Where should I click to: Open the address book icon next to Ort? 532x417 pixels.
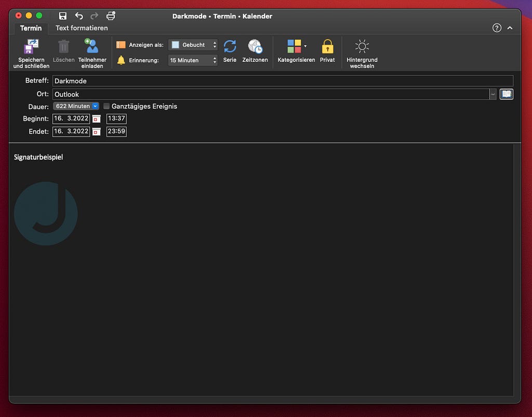tap(506, 94)
